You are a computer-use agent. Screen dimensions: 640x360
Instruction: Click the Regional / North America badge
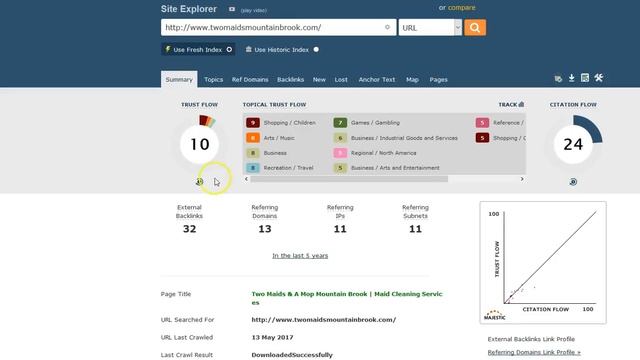[340, 153]
